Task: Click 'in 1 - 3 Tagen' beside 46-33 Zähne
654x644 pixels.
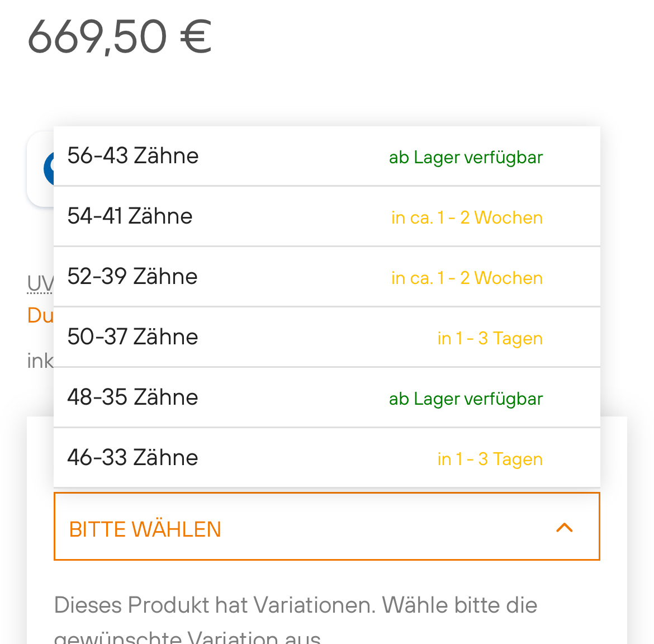Action: point(490,459)
